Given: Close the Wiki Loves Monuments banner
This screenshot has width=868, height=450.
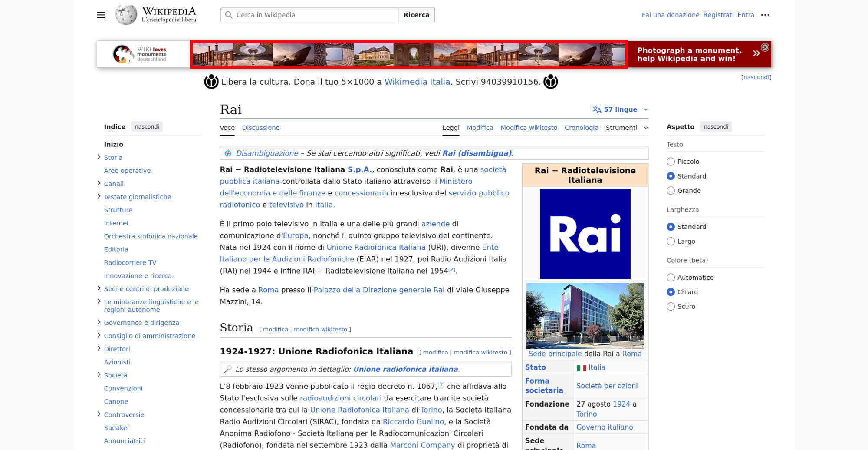Looking at the screenshot, I should click(765, 47).
